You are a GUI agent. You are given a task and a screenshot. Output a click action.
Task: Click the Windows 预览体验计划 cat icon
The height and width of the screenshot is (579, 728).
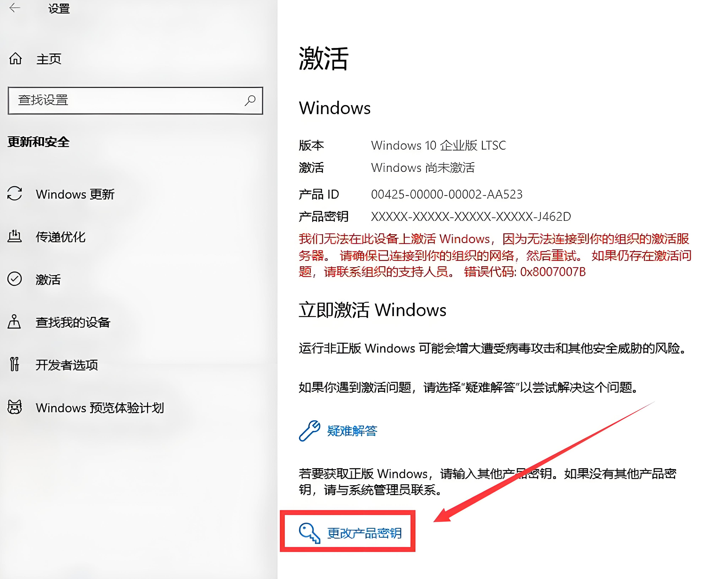[x=15, y=407]
